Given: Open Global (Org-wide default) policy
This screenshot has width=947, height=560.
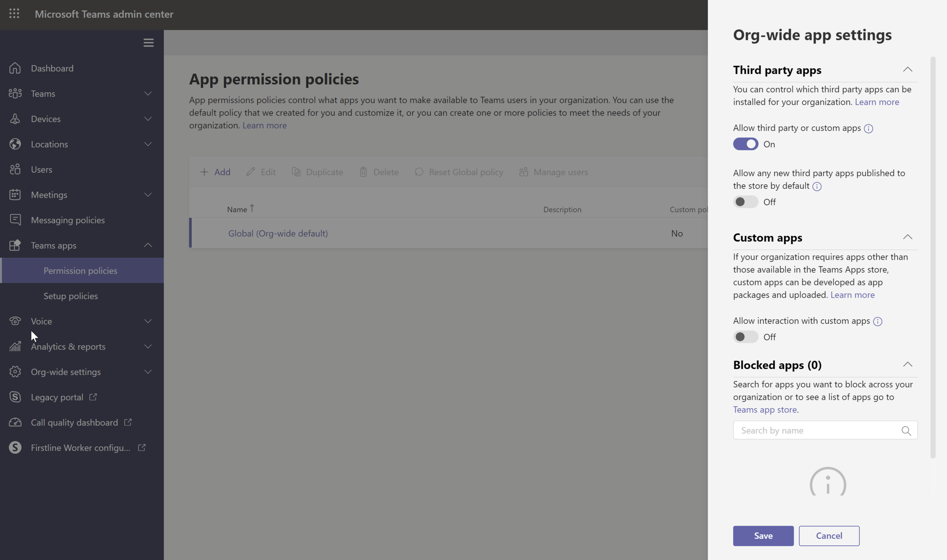Looking at the screenshot, I should coord(278,233).
